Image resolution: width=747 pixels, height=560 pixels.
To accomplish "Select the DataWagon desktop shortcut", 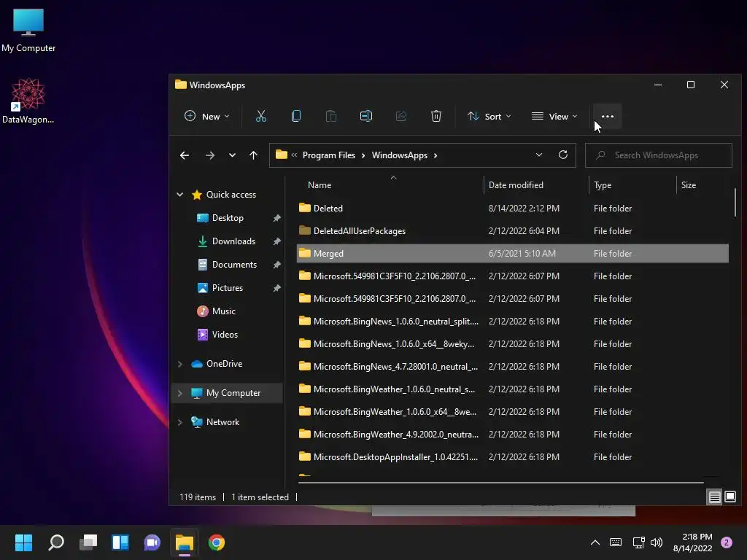I will point(28,101).
